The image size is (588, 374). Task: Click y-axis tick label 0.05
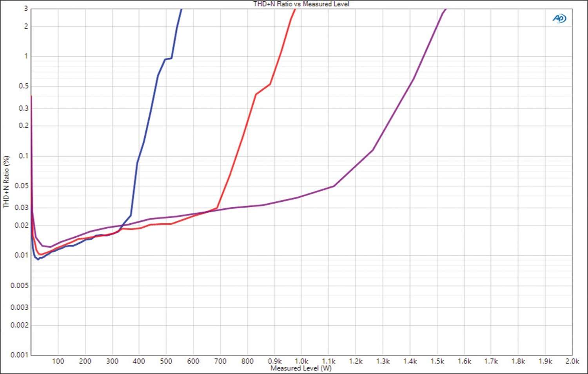[22, 186]
